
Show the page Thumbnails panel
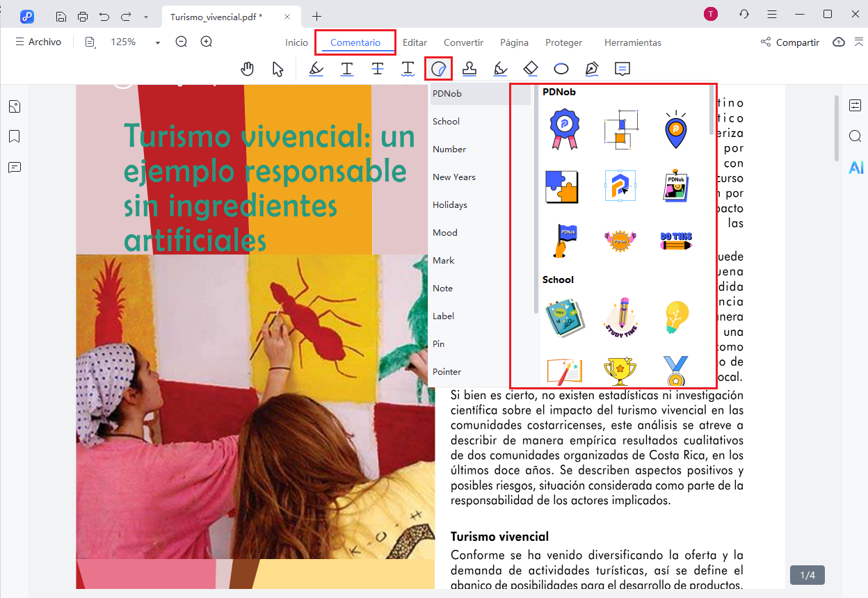(x=15, y=106)
